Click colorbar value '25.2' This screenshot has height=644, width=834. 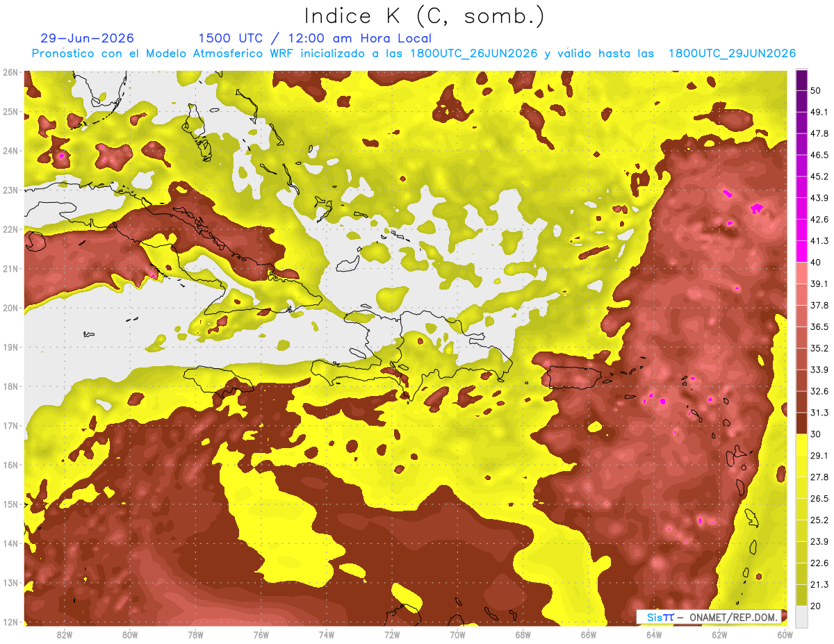[819, 520]
